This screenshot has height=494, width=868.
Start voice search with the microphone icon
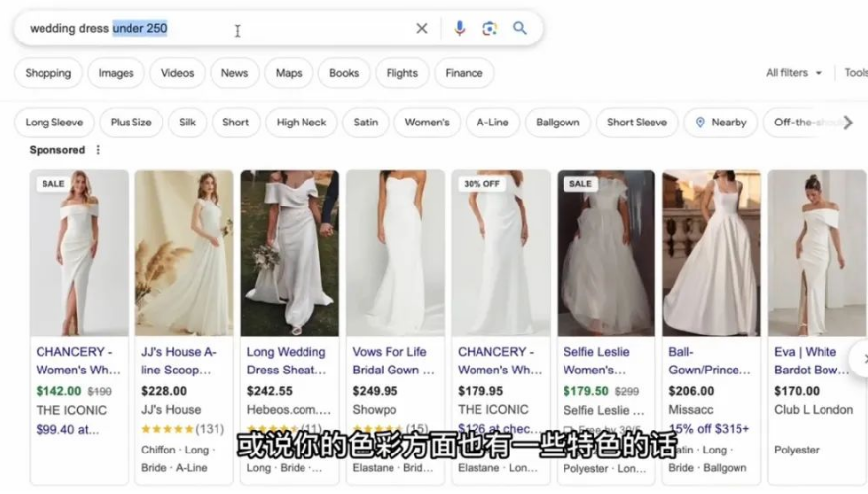[459, 28]
